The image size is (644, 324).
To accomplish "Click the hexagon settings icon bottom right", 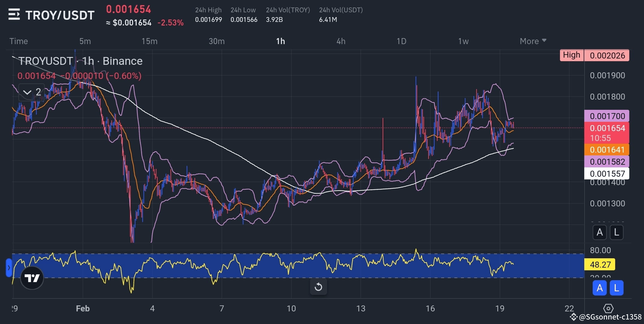I will [x=609, y=308].
